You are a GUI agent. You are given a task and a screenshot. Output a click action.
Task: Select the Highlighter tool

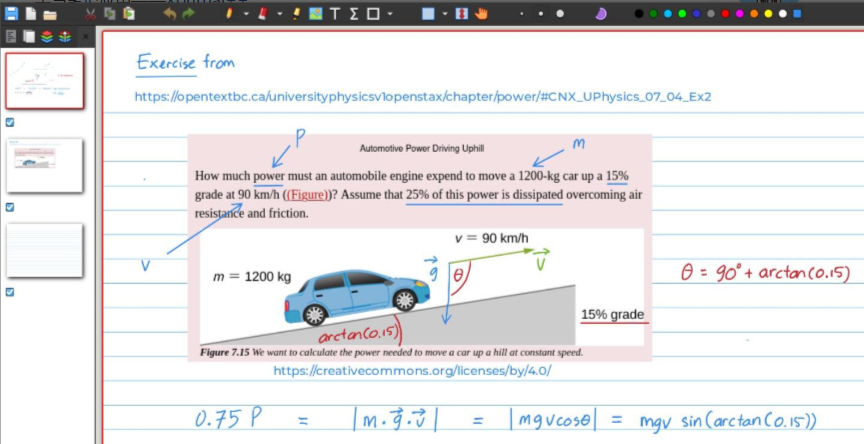[296, 14]
